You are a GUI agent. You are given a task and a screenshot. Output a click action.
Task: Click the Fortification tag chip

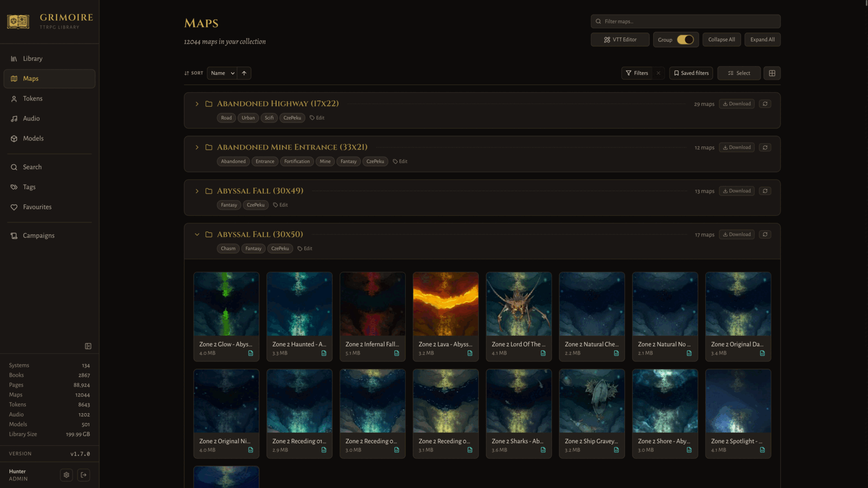tap(297, 162)
